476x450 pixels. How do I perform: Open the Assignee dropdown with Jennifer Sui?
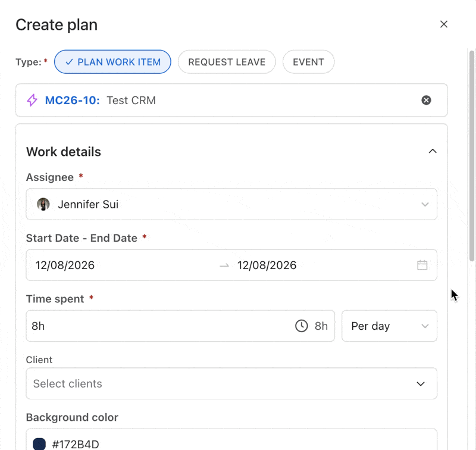[231, 204]
